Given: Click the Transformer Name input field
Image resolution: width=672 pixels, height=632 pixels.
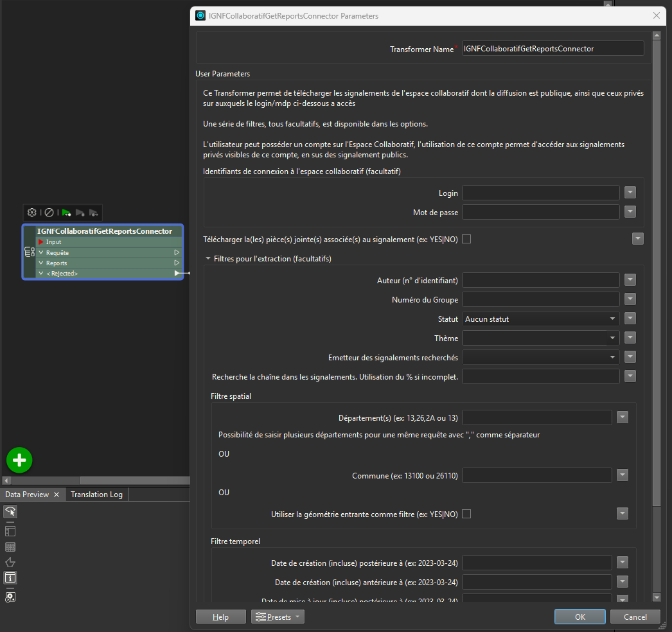Looking at the screenshot, I should 553,48.
